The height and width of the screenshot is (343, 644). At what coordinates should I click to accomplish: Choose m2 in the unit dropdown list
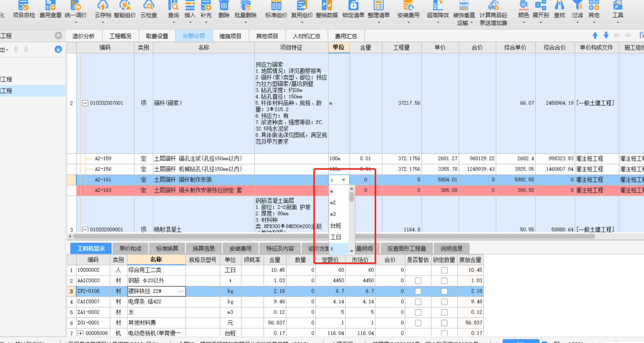tap(333, 202)
